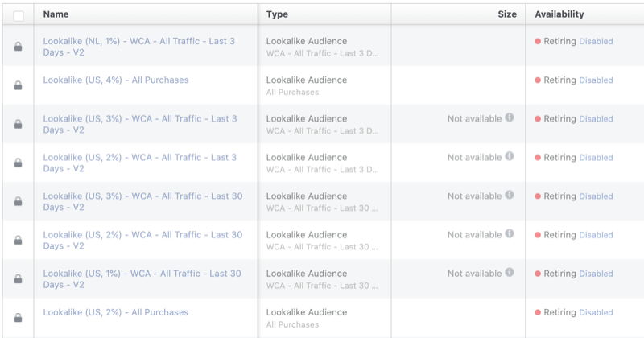The image size is (644, 338).
Task: Click size info icon for US 3% Last 30 Days
Action: pyautogui.click(x=509, y=196)
